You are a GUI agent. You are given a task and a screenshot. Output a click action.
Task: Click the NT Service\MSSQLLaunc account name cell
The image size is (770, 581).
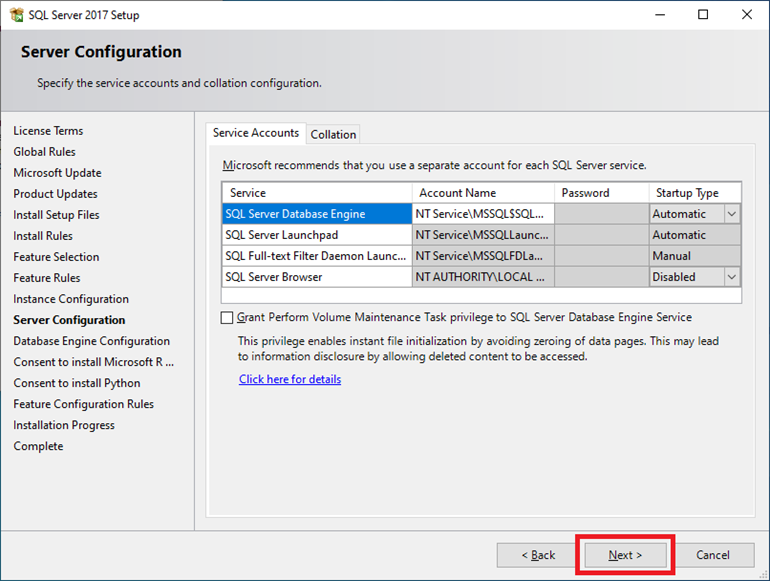tap(483, 235)
